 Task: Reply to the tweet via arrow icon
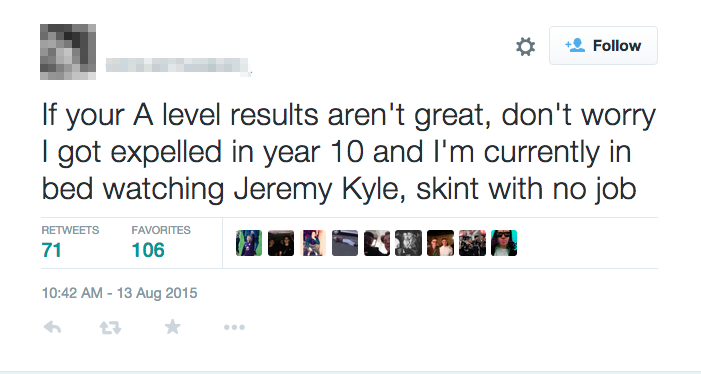[52, 328]
